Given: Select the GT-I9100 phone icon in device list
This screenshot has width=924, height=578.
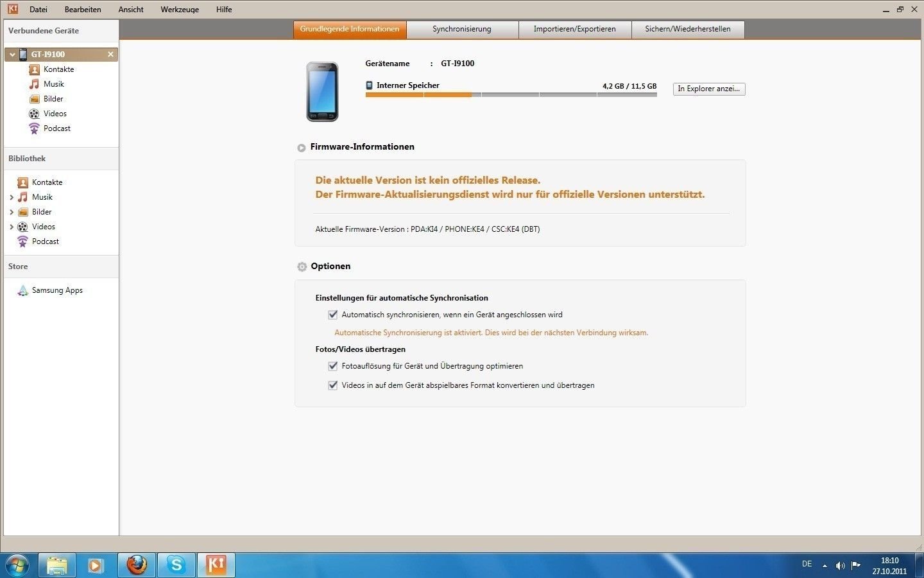Looking at the screenshot, I should click(x=23, y=55).
